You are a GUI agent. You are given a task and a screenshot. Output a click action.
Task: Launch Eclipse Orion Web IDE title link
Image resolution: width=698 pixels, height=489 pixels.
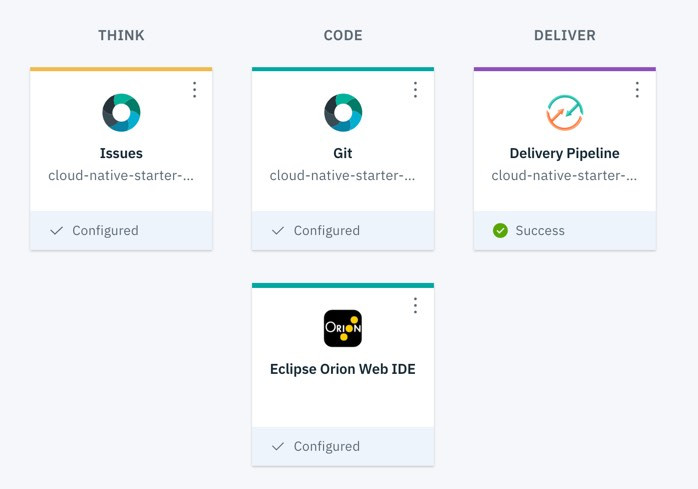click(x=343, y=369)
